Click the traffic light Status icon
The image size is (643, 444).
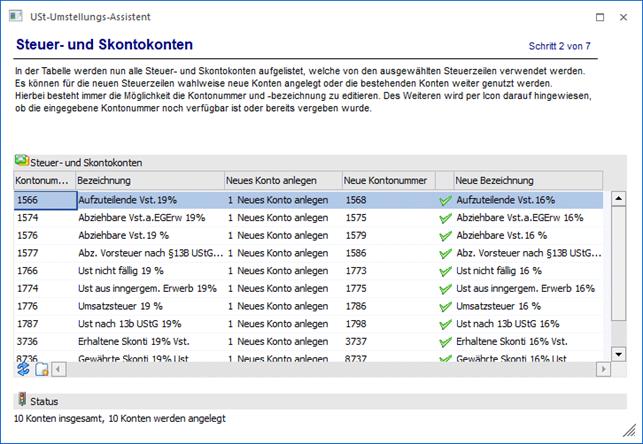click(22, 401)
